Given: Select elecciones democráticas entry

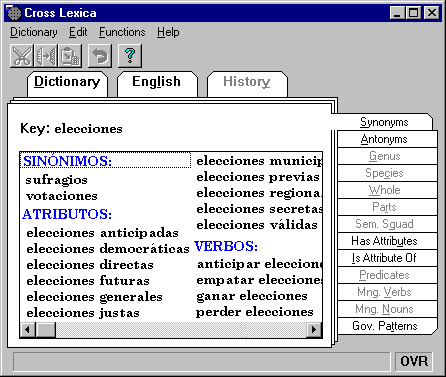Looking at the screenshot, I should click(x=108, y=249).
